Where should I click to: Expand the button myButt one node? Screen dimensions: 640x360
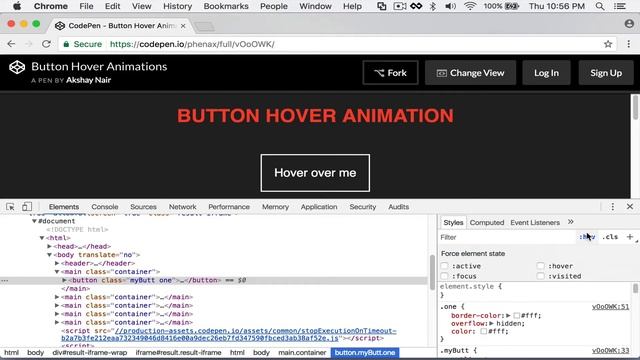(64, 280)
